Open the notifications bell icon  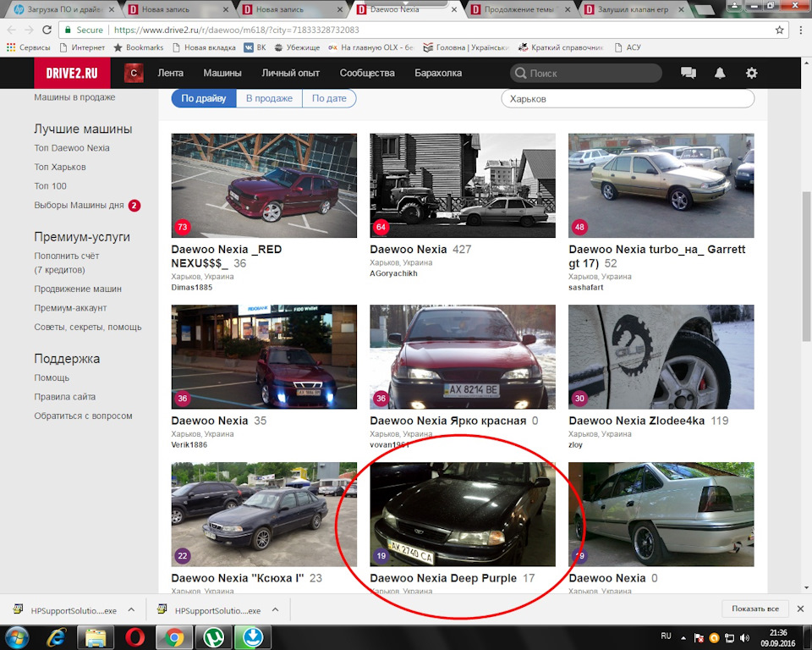[720, 73]
